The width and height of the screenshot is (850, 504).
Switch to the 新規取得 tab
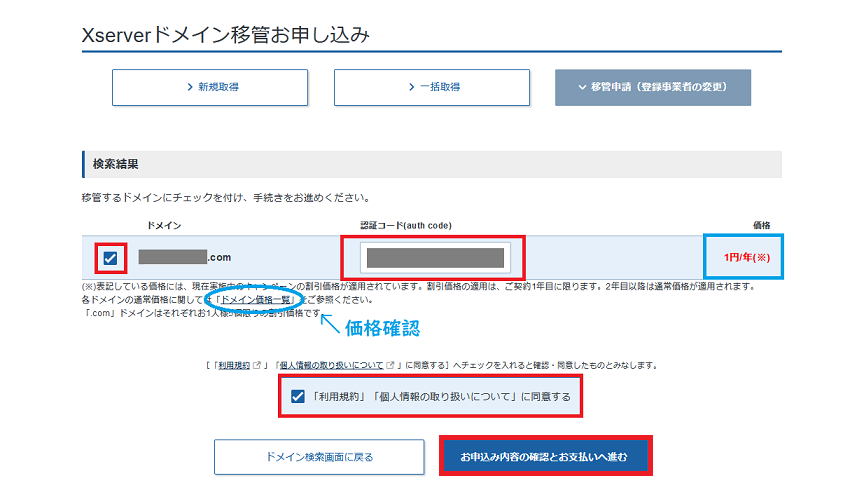coord(195,88)
